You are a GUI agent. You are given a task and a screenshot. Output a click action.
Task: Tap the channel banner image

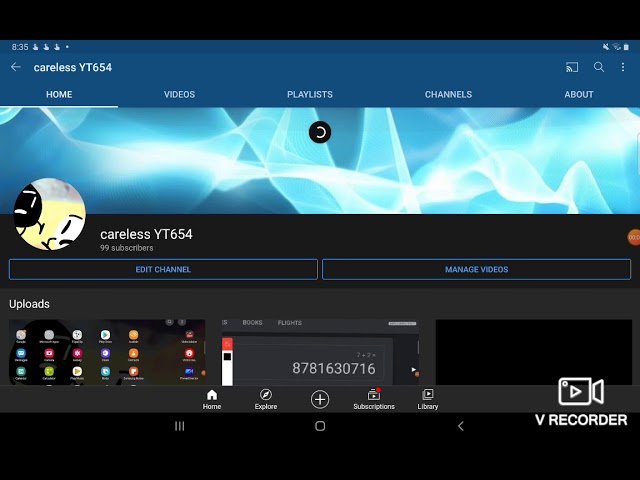click(x=320, y=160)
